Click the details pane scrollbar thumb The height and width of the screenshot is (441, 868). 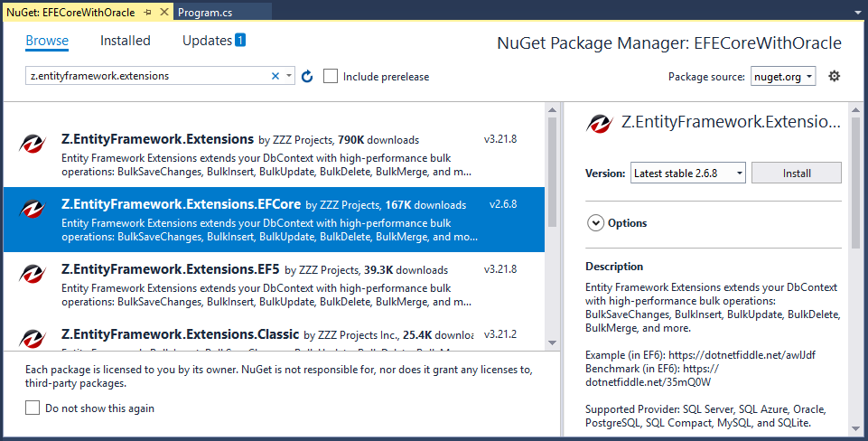click(x=856, y=183)
